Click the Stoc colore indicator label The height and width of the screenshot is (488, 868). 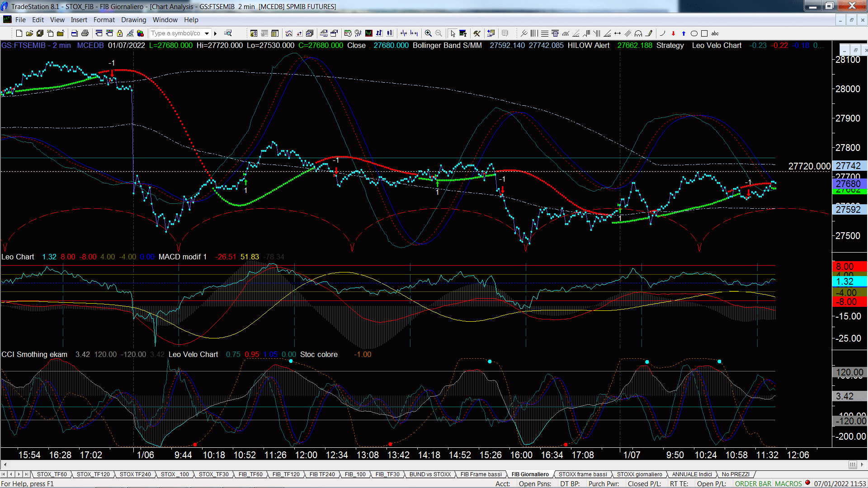coord(319,354)
